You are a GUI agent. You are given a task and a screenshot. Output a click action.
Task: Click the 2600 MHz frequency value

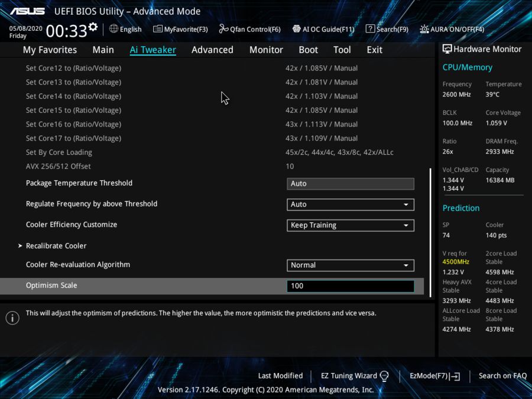[x=456, y=95]
